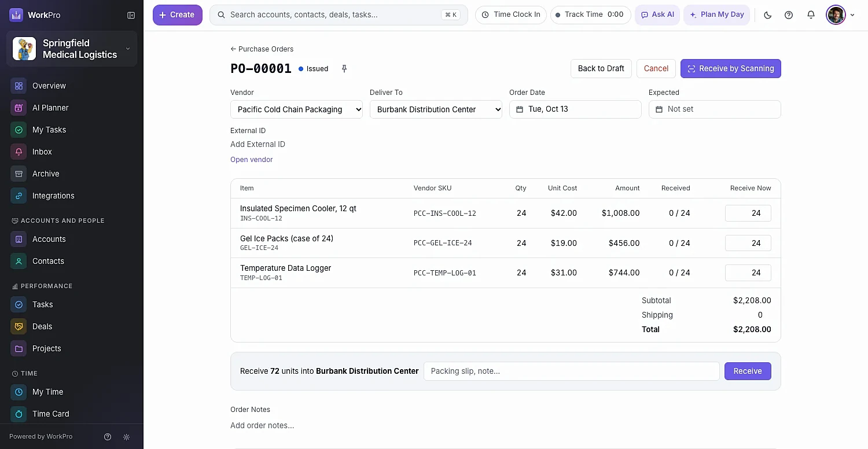Click sidebar footer theme sun icon
Image resolution: width=868 pixels, height=449 pixels.
pyautogui.click(x=127, y=437)
